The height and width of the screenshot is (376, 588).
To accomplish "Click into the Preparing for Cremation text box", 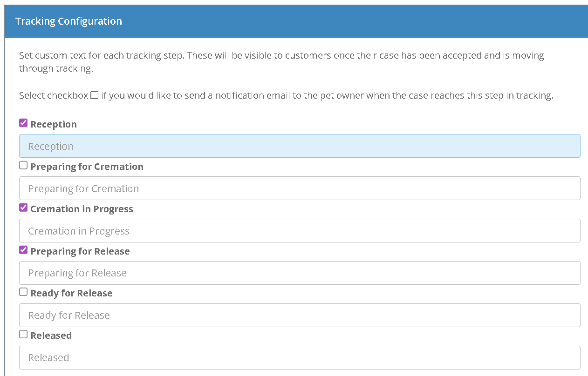I will coord(299,188).
